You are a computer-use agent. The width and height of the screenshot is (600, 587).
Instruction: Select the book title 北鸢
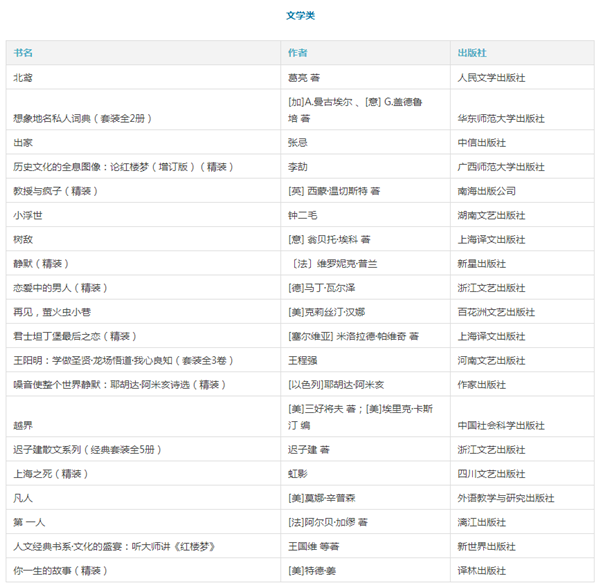[22, 77]
